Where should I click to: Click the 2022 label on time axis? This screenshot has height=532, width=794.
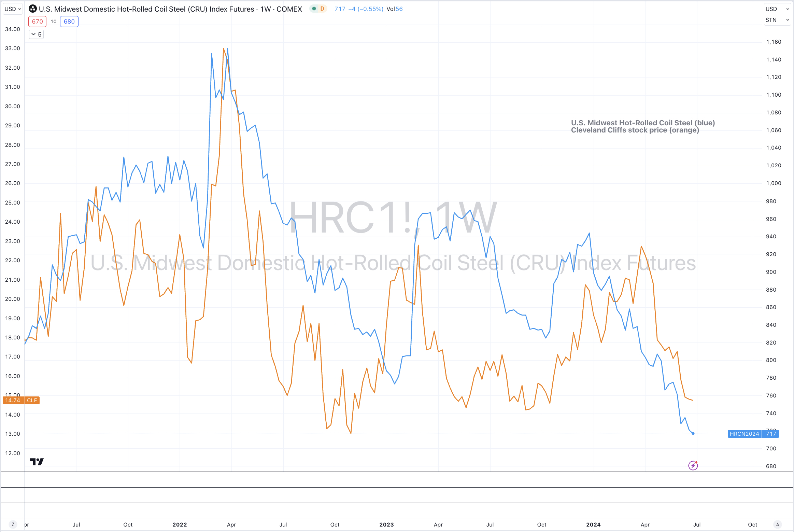coord(180,524)
